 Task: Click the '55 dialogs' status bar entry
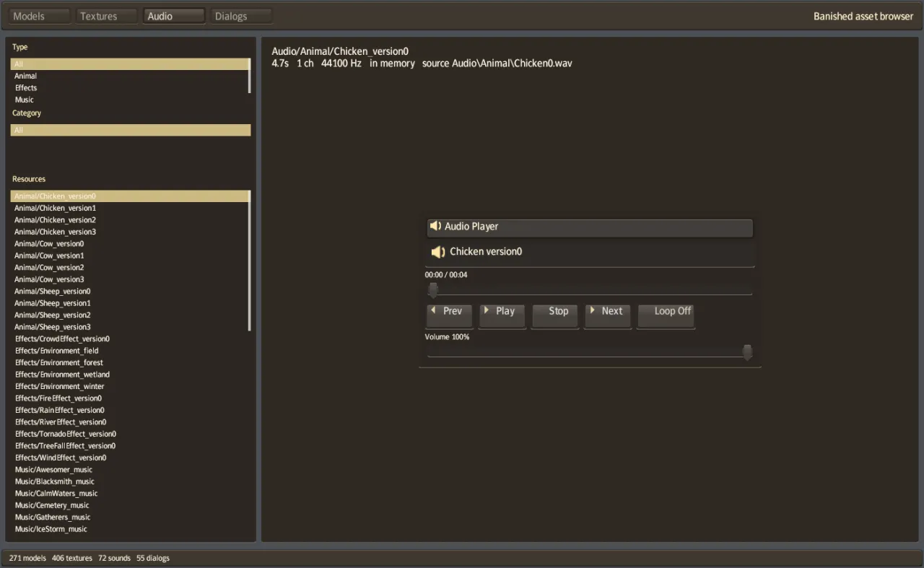(x=153, y=558)
